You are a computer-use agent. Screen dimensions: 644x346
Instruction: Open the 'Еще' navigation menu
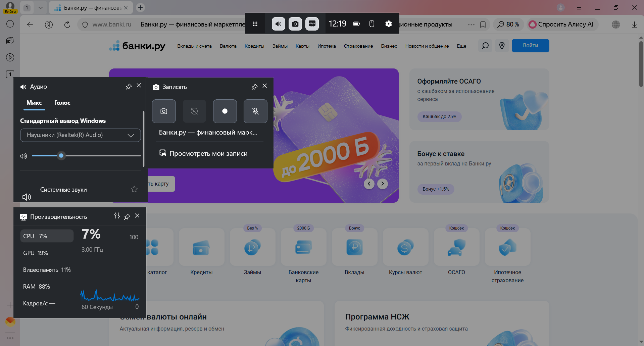461,46
